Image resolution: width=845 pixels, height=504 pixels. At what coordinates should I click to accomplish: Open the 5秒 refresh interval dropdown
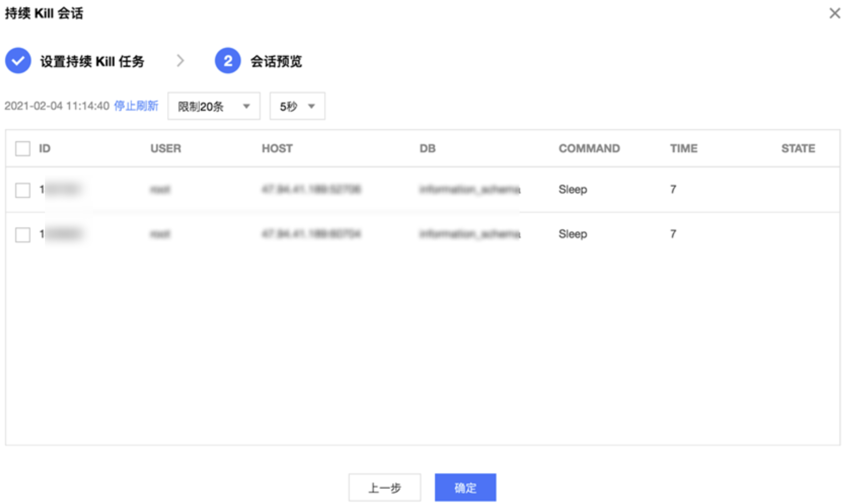click(297, 106)
